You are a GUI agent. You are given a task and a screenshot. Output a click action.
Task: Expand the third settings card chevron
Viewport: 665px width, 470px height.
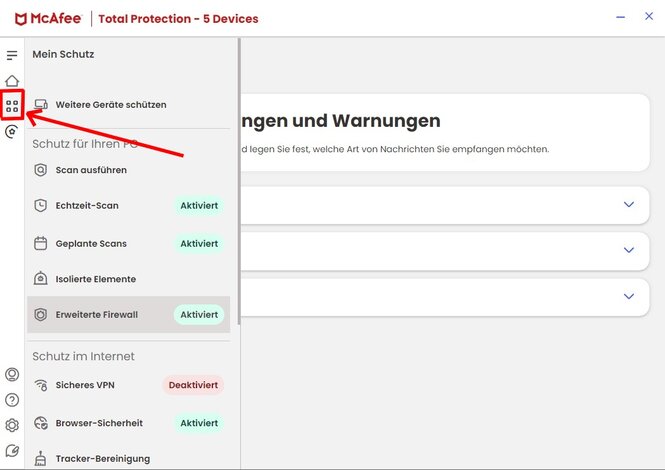coord(629,296)
